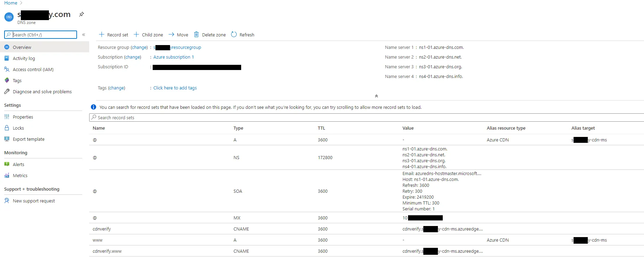This screenshot has height=278, width=644.
Task: Click the Alias target column header
Action: click(583, 128)
